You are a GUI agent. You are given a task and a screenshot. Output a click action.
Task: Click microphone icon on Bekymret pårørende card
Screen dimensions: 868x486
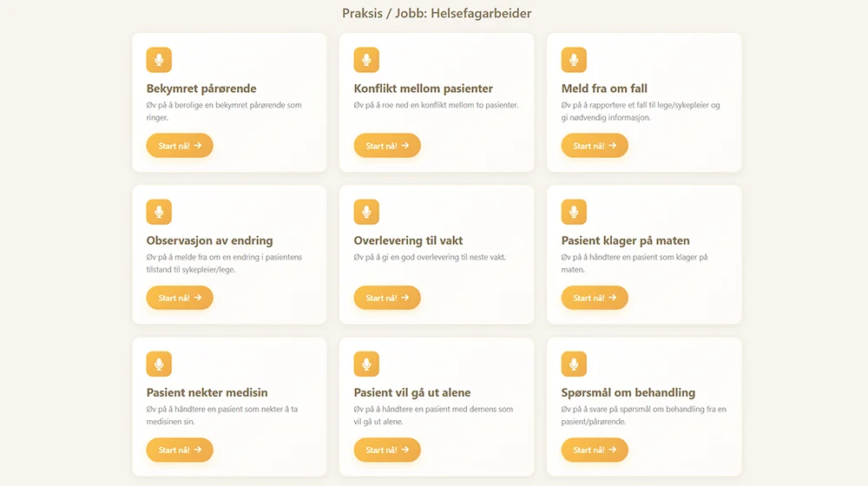tap(159, 60)
